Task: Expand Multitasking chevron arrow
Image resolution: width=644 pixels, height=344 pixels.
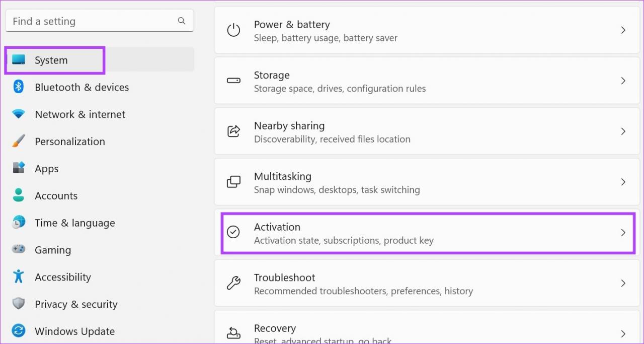Action: tap(623, 182)
